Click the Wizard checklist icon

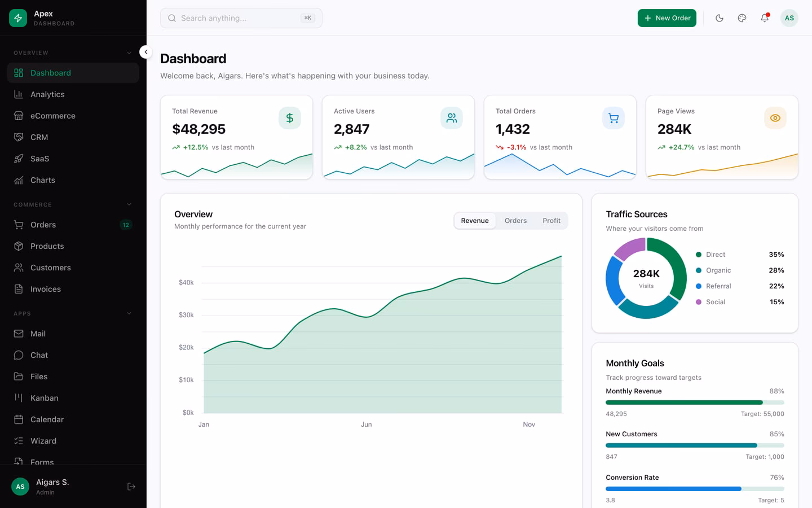tap(19, 441)
